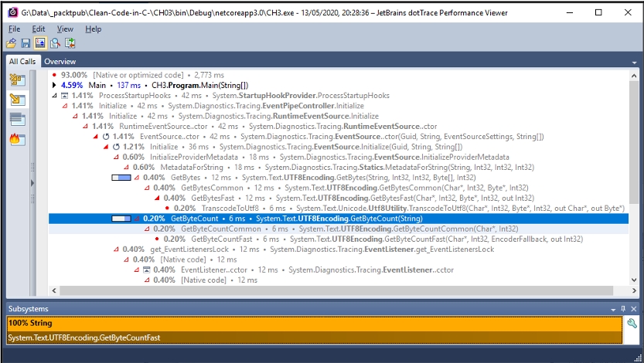This screenshot has height=363, width=644.
Task: Open the Hot Spots flame icon view
Action: 17,140
